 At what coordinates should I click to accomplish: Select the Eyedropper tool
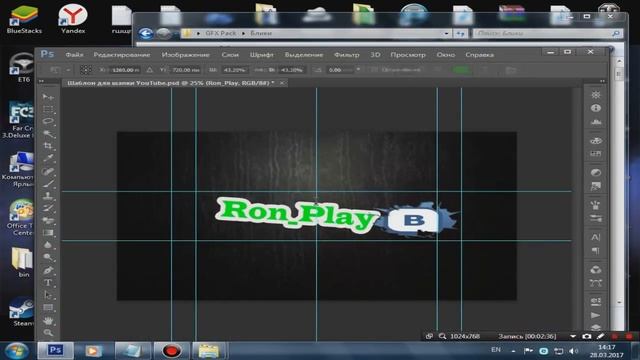click(48, 158)
